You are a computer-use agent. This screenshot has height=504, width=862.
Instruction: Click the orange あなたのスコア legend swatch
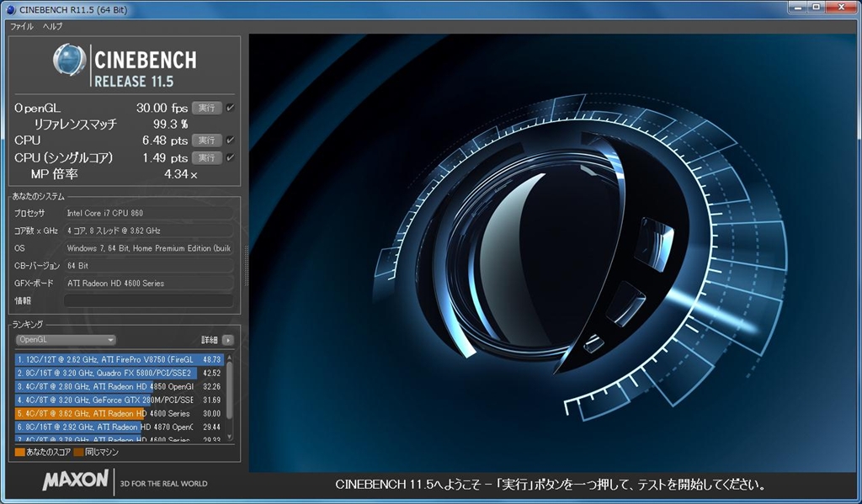(x=19, y=452)
